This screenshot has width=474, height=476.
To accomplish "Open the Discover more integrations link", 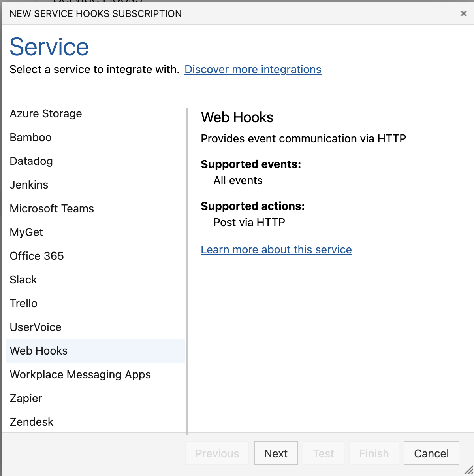I will pos(253,70).
